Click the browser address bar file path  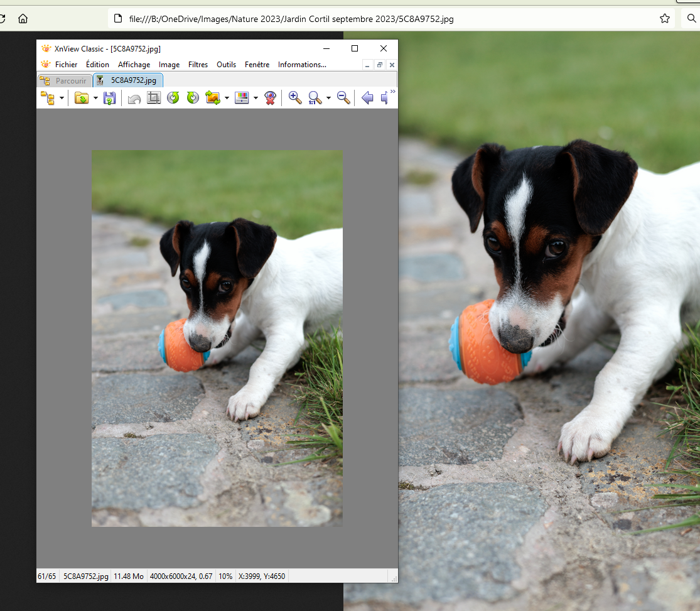tap(291, 19)
